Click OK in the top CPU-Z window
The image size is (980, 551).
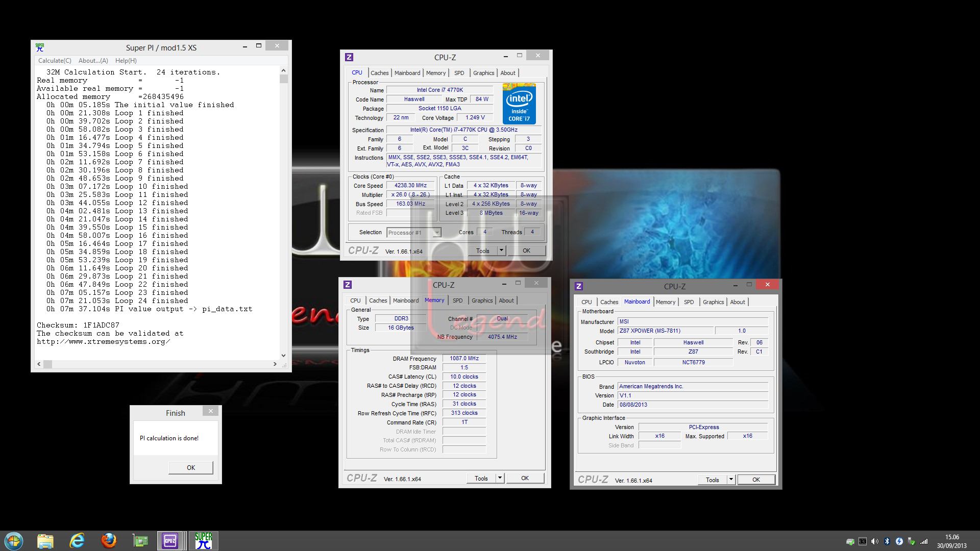(526, 251)
